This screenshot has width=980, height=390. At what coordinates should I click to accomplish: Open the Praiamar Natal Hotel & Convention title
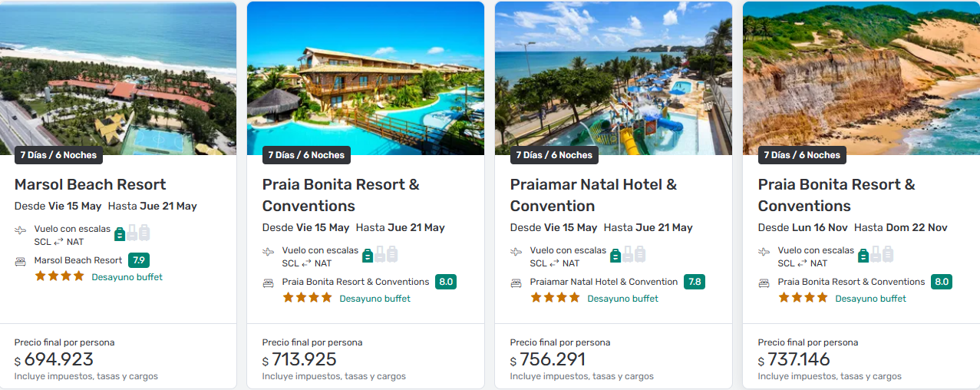[593, 195]
